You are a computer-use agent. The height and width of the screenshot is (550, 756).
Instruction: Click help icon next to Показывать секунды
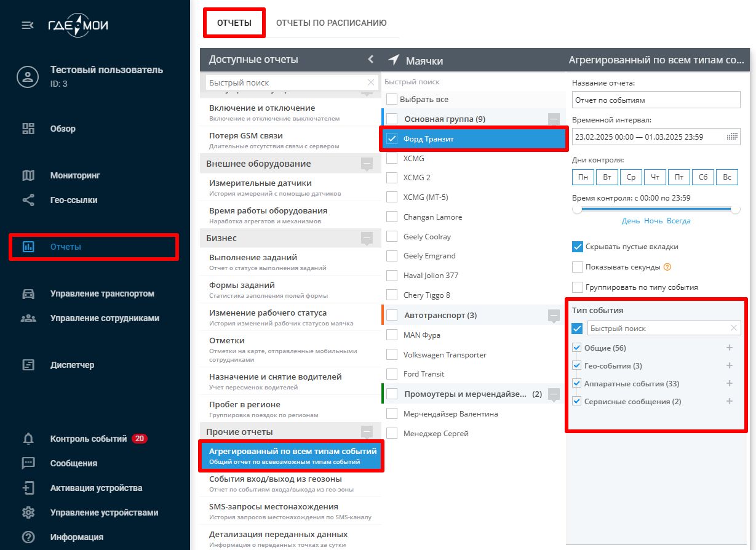[667, 267]
